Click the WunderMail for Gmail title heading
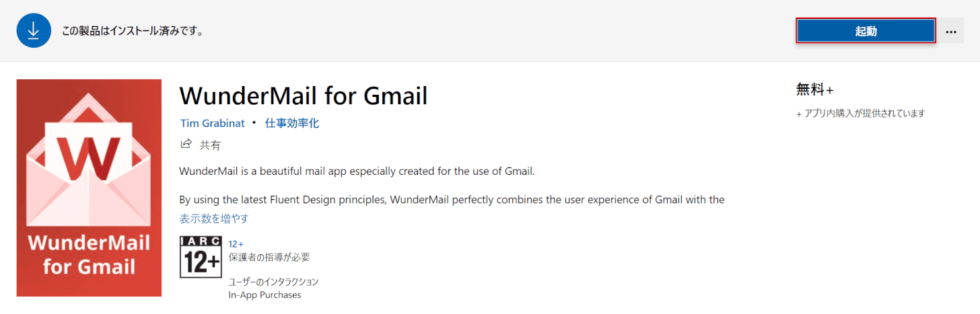This screenshot has width=980, height=314. click(x=304, y=96)
